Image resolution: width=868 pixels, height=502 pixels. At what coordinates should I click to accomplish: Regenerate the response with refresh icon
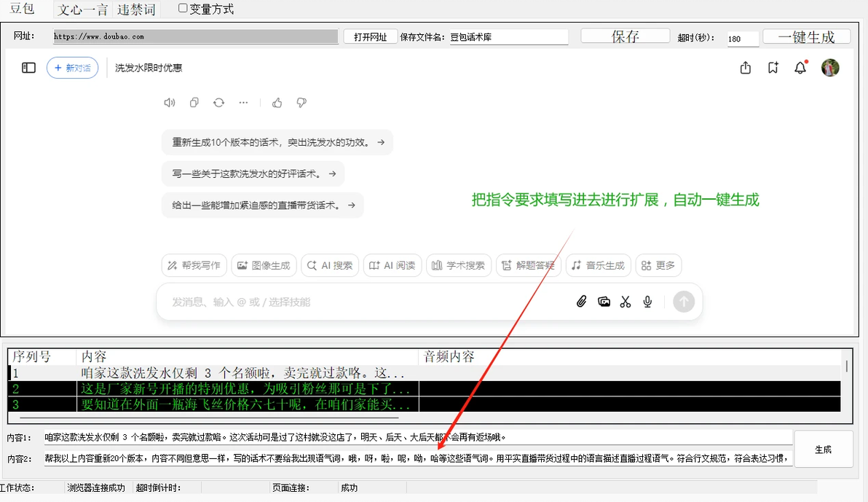point(218,103)
